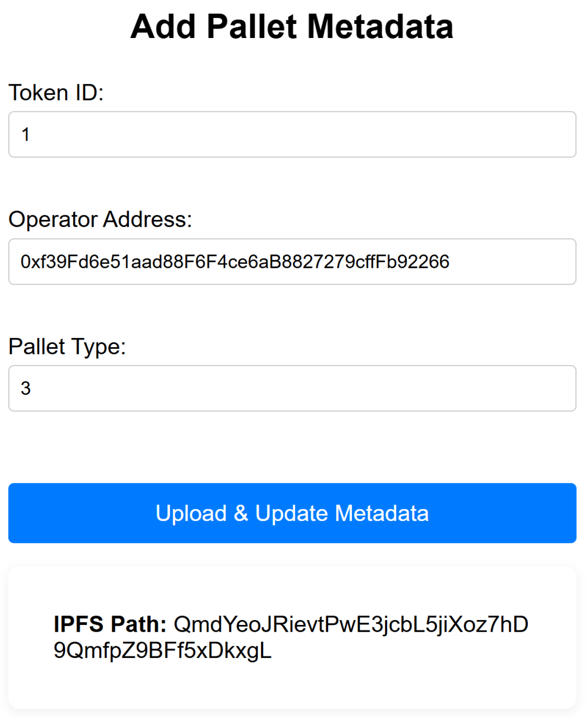Click the second hash line 9QmfpZ9BFf5xDkxgL
The height and width of the screenshot is (725, 588).
click(x=162, y=650)
